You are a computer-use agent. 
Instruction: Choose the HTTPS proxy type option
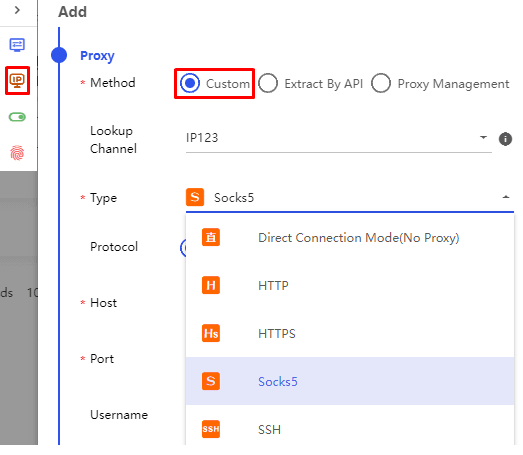350,333
